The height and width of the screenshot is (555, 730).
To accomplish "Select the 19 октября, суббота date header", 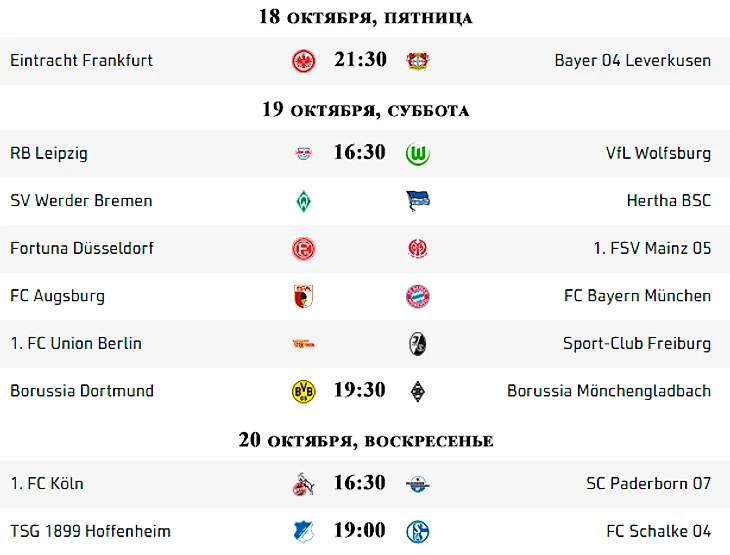I will point(365,109).
